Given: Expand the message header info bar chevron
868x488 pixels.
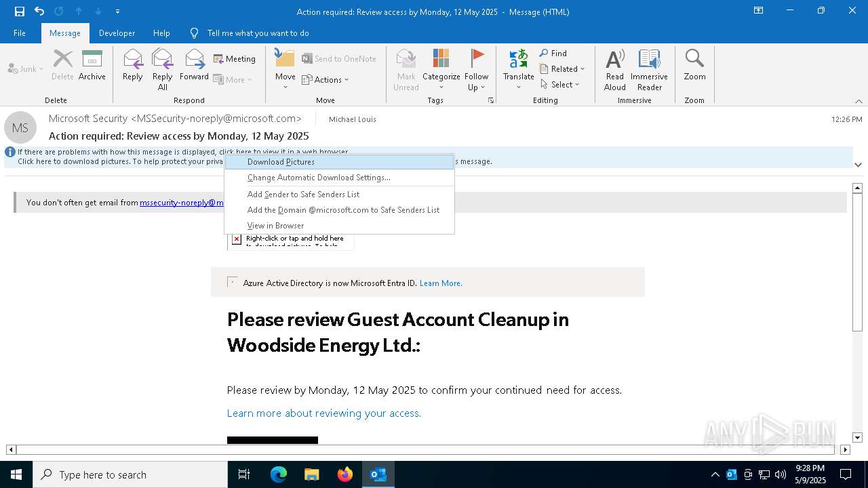Looking at the screenshot, I should coord(858,165).
